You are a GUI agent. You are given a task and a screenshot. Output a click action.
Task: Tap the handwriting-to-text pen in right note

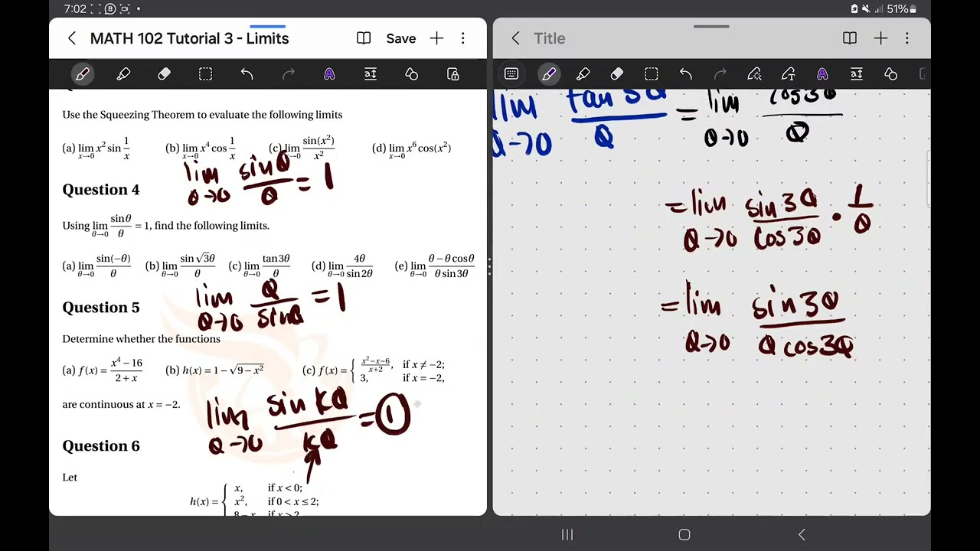pos(788,74)
